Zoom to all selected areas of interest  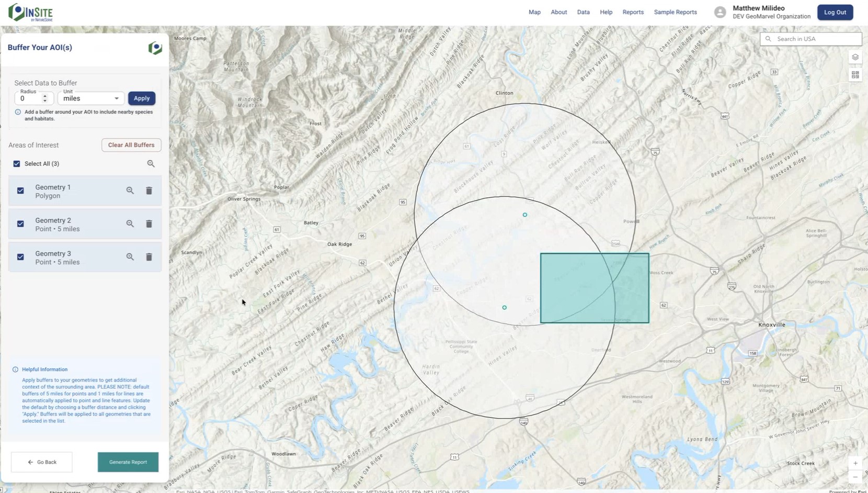[151, 164]
